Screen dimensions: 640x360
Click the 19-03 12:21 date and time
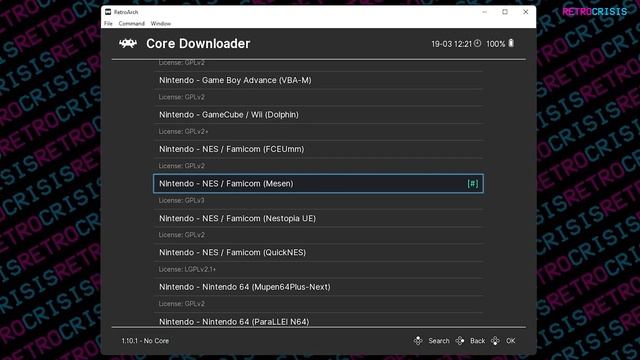tap(451, 44)
